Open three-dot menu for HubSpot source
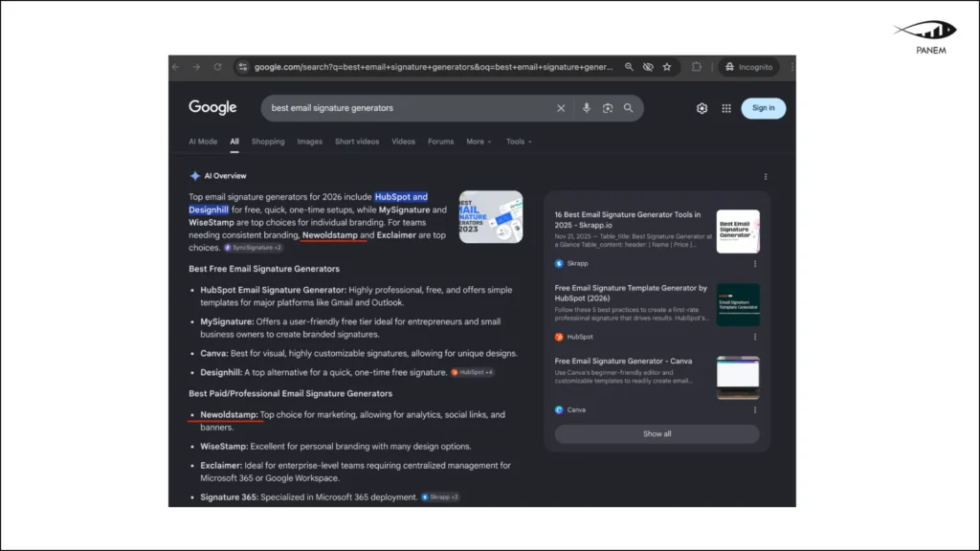980x551 pixels. click(x=755, y=337)
